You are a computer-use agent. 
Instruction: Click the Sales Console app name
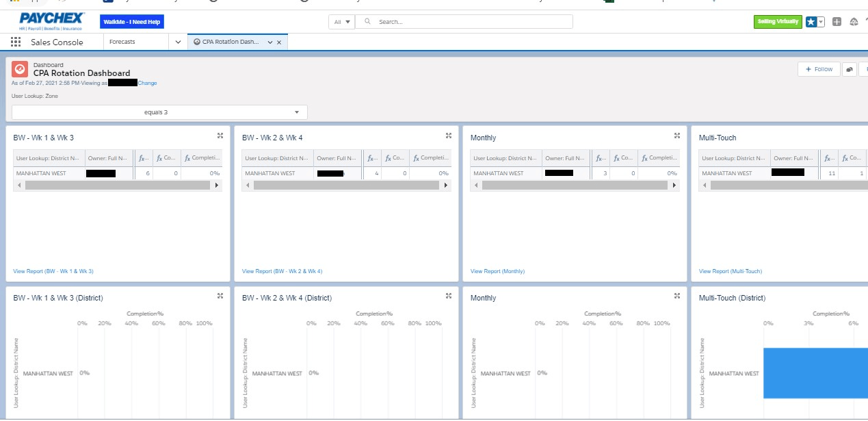click(57, 42)
